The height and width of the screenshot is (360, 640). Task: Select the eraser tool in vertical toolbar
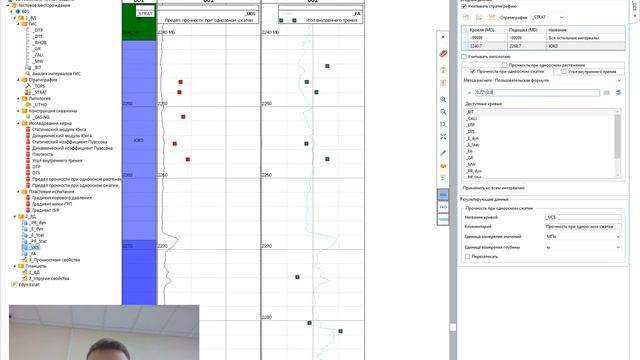point(443,53)
